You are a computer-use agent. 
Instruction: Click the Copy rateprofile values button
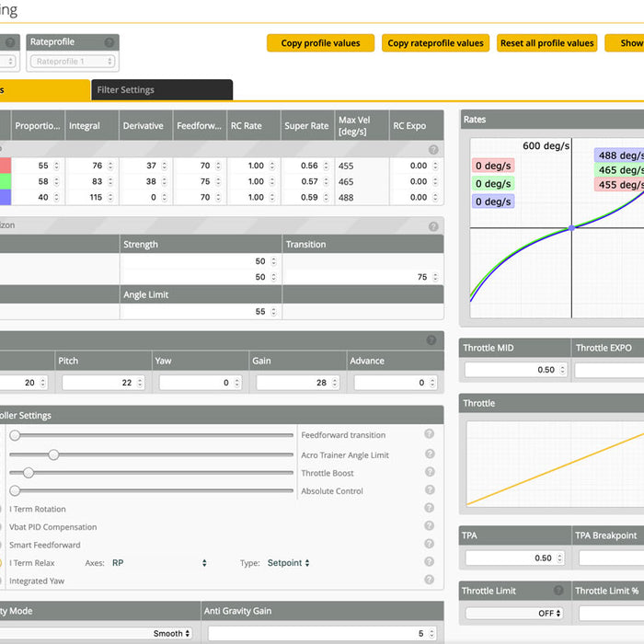tap(435, 43)
